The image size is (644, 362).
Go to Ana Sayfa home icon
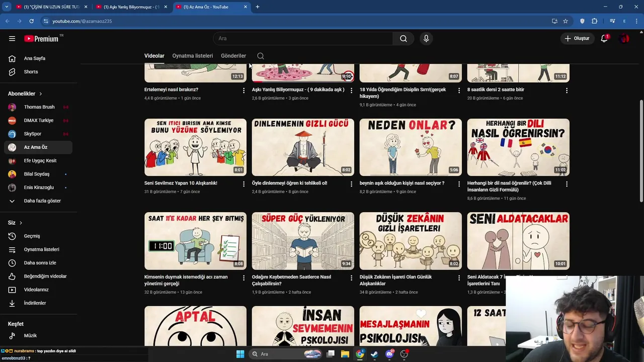[12, 58]
